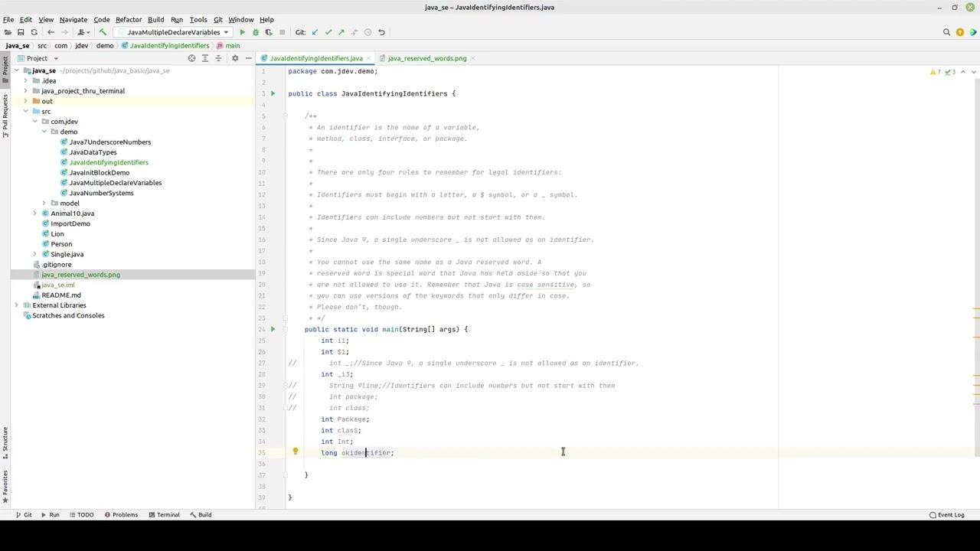980x551 pixels.
Task: Expand the out folder
Action: pos(25,101)
